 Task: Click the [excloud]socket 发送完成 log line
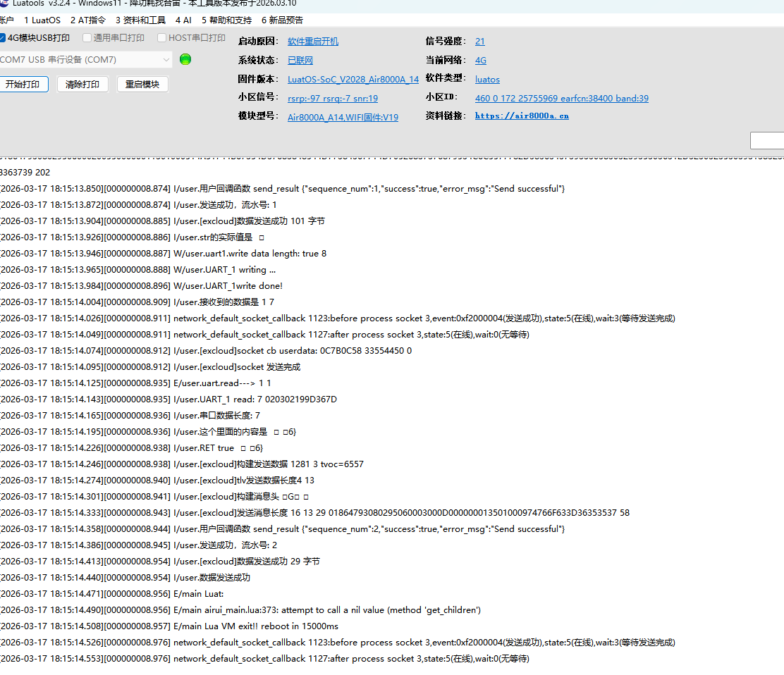(x=150, y=366)
